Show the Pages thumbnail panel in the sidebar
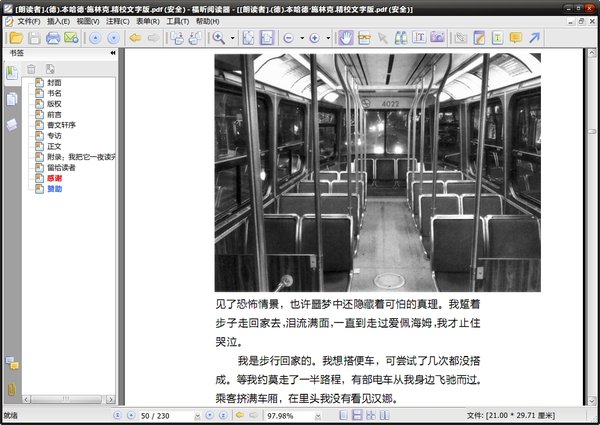 point(12,98)
